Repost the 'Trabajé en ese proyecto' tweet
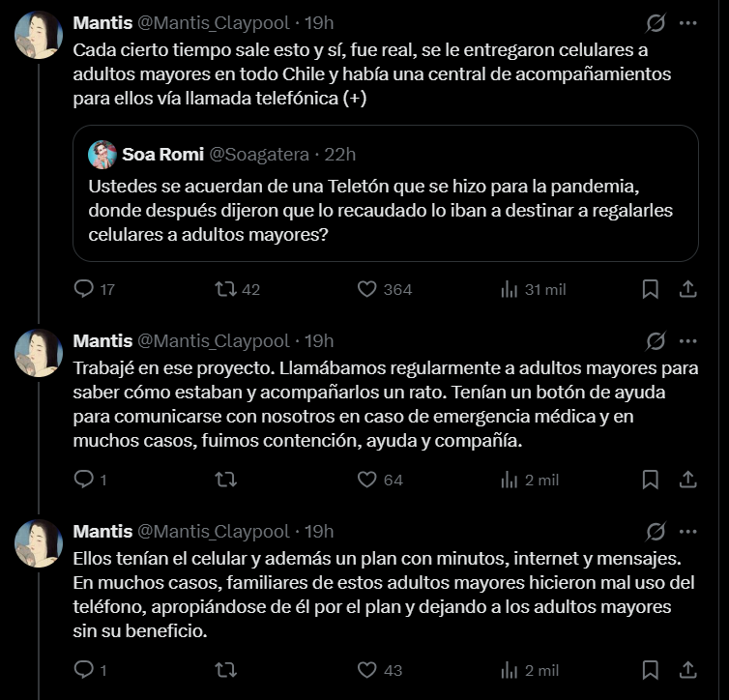 pyautogui.click(x=225, y=480)
